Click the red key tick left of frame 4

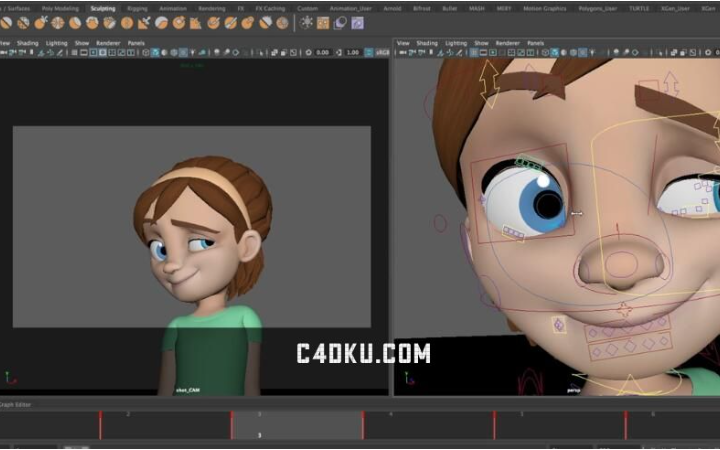pyautogui.click(x=363, y=425)
